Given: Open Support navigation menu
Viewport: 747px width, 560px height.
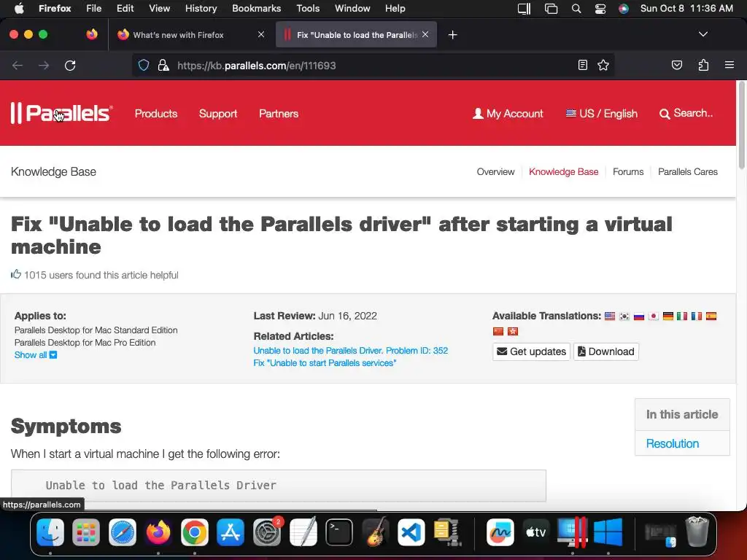Looking at the screenshot, I should pos(217,113).
